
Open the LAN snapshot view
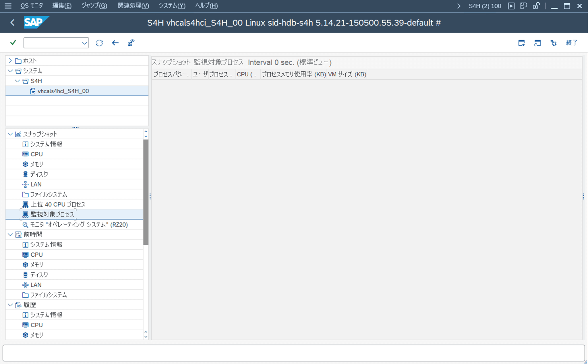point(36,184)
